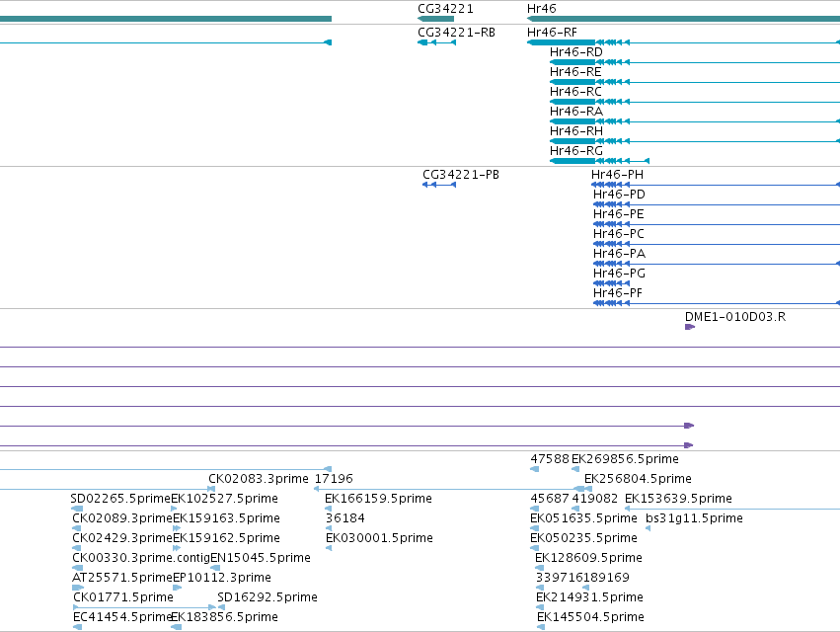Select the purple arrow glyph under DME1-010D03.R

tap(689, 327)
